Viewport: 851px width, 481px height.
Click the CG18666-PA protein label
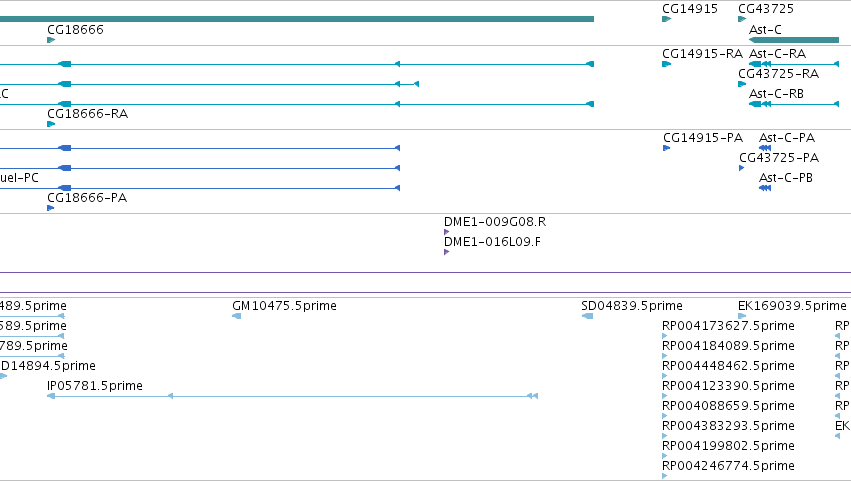[x=87, y=198]
